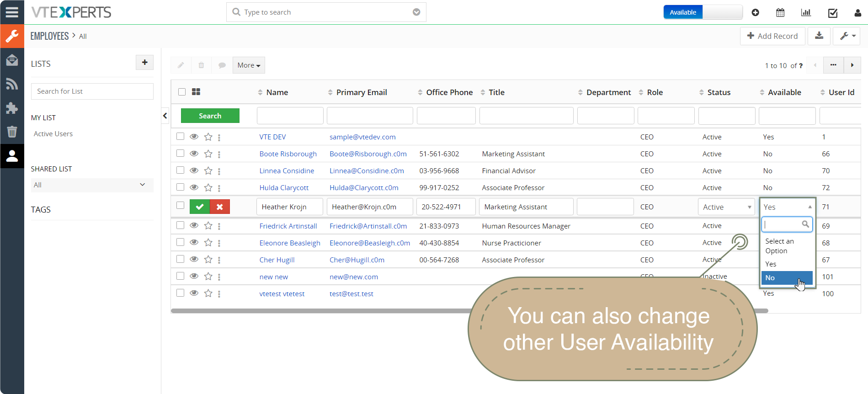The image size is (868, 394).
Task: Select the Hulda Clarycott row checkbox
Action: (181, 187)
